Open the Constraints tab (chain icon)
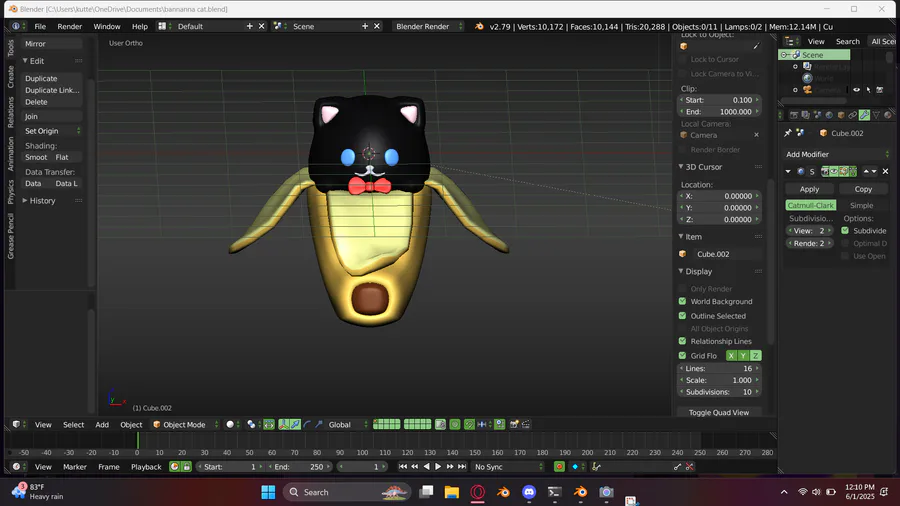The width and height of the screenshot is (900, 506). tap(852, 115)
